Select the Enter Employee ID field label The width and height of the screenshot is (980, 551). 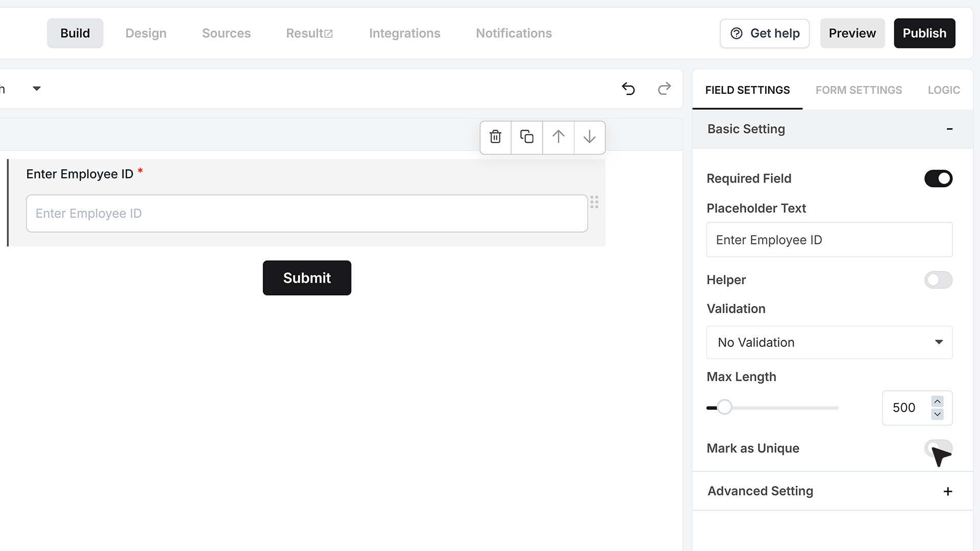[80, 174]
